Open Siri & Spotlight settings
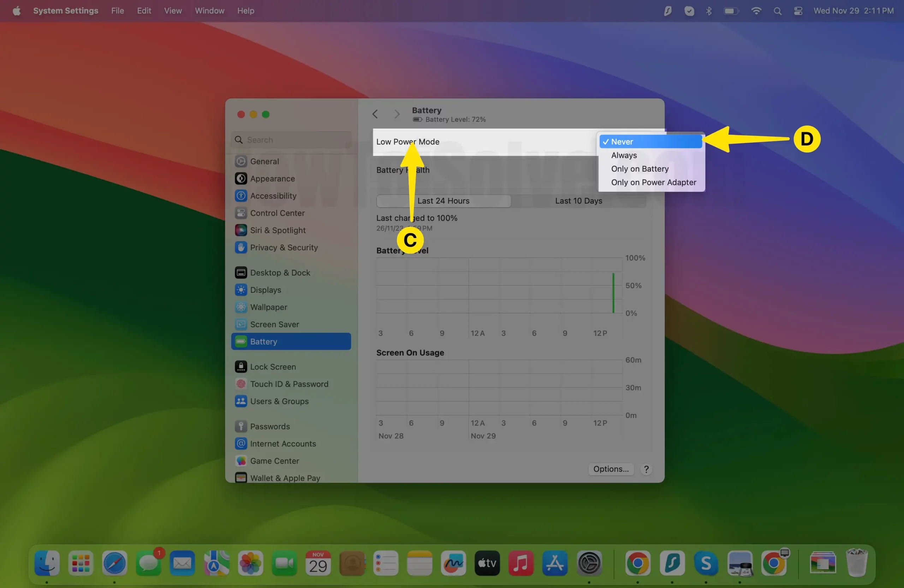 278,230
